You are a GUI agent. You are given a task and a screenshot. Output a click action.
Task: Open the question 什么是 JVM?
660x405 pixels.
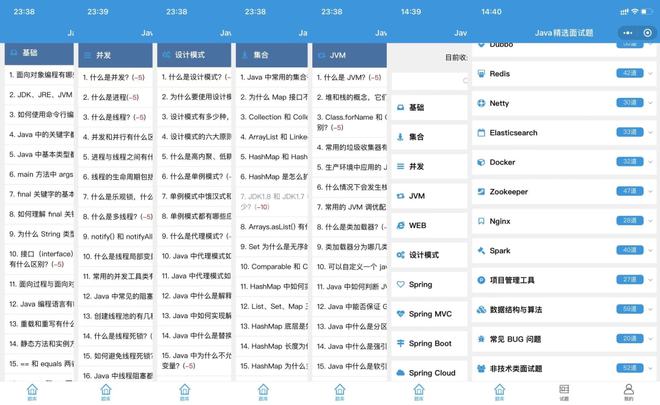pos(350,76)
